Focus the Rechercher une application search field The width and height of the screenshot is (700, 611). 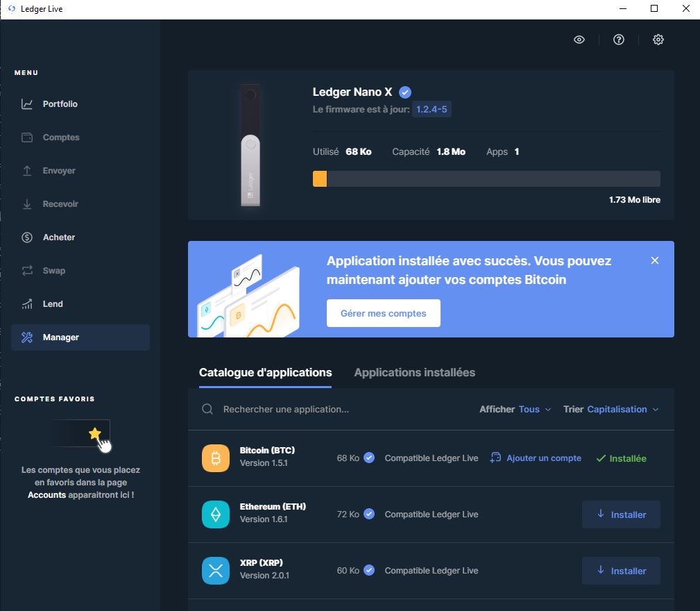pyautogui.click(x=286, y=410)
